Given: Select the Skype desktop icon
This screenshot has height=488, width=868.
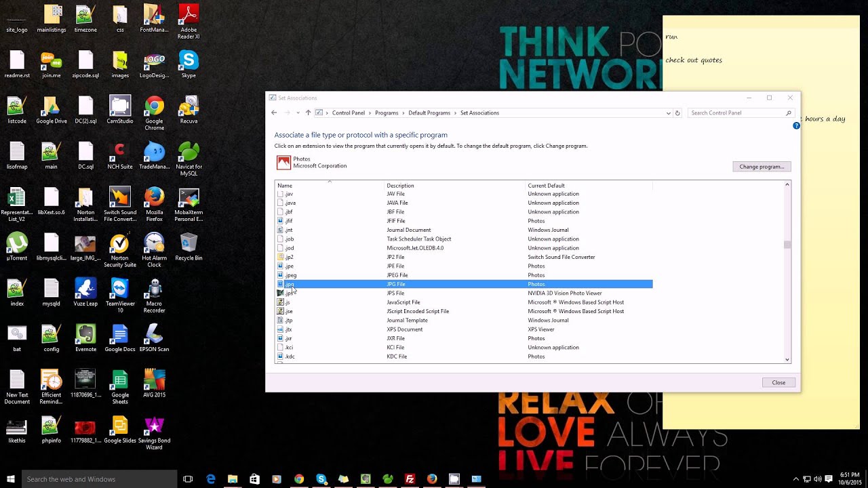Looking at the screenshot, I should coord(189,65).
